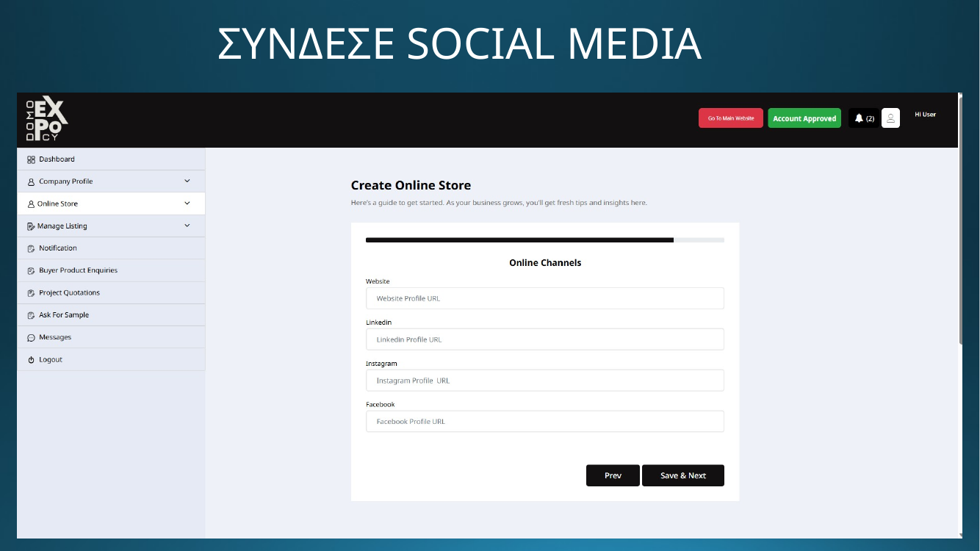Viewport: 980px width, 551px height.
Task: Click the Dashboard grid icon
Action: point(31,159)
